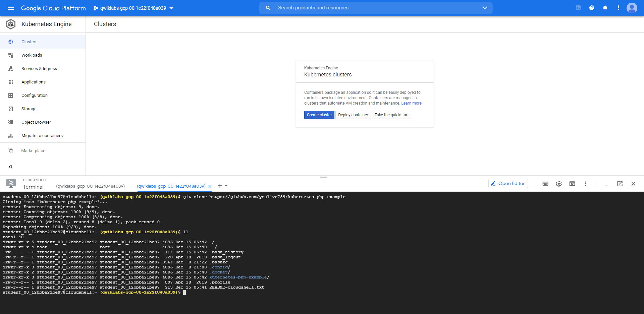This screenshot has width=644, height=314.
Task: Click the search magnifier icon
Action: coord(268,8)
